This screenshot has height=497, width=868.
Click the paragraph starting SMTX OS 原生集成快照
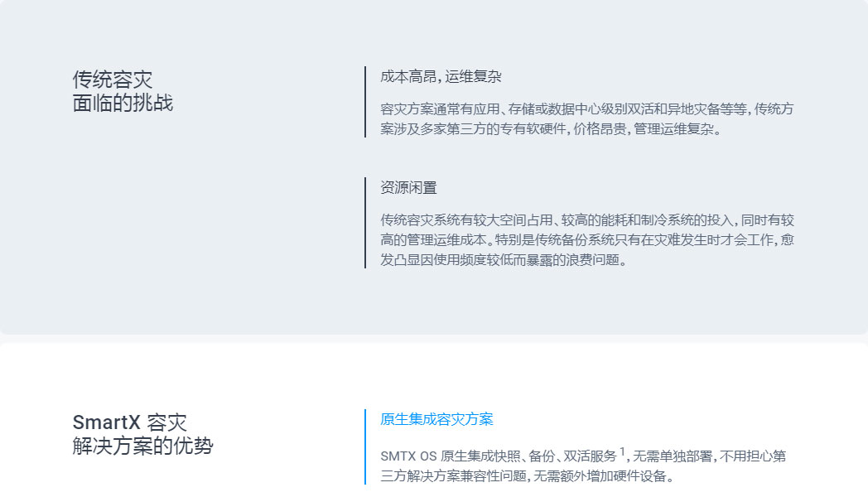coord(583,466)
